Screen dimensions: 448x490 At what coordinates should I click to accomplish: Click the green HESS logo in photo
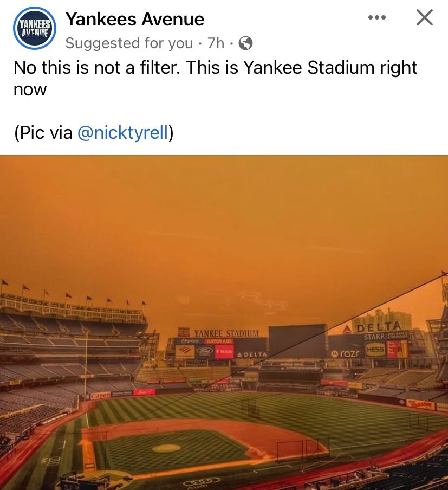375,350
